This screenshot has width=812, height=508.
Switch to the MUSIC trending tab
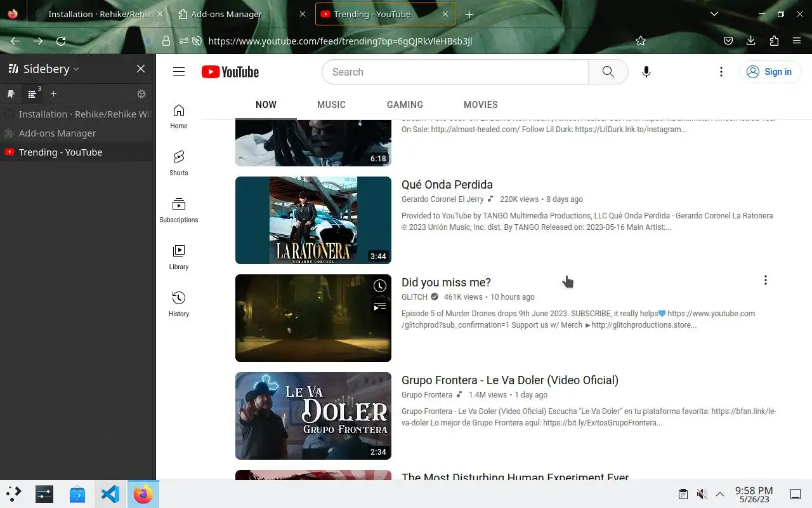(x=331, y=105)
